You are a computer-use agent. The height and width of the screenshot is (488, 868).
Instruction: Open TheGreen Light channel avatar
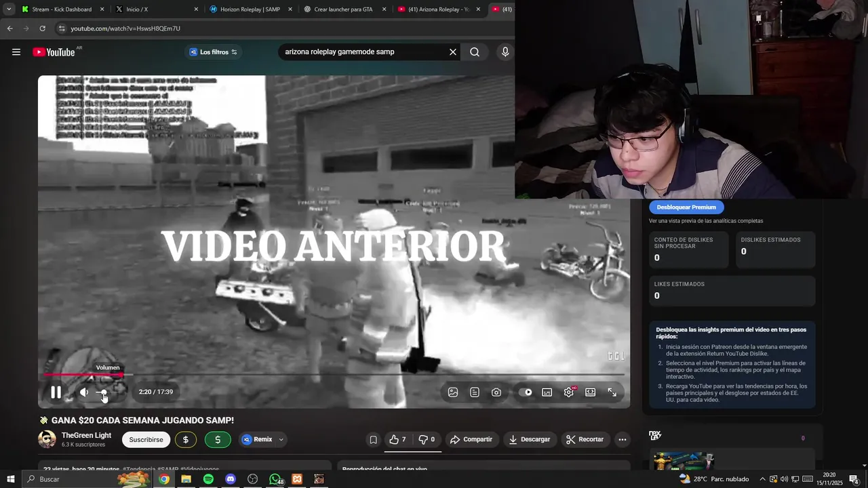click(x=47, y=439)
